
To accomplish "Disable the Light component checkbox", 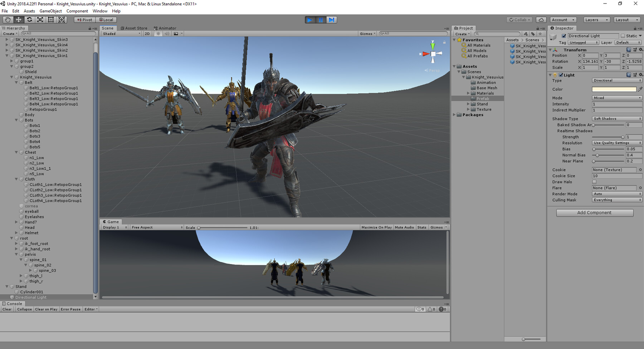I will (561, 75).
